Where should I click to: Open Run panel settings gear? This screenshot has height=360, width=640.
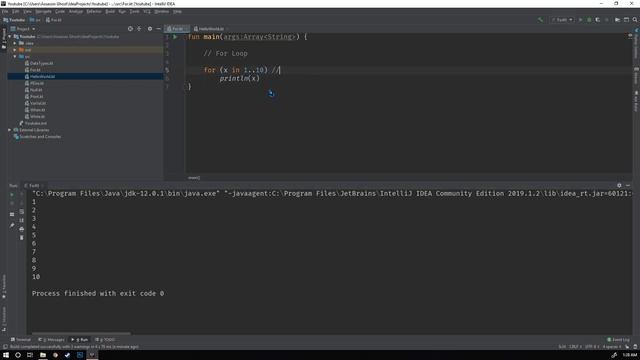click(619, 185)
